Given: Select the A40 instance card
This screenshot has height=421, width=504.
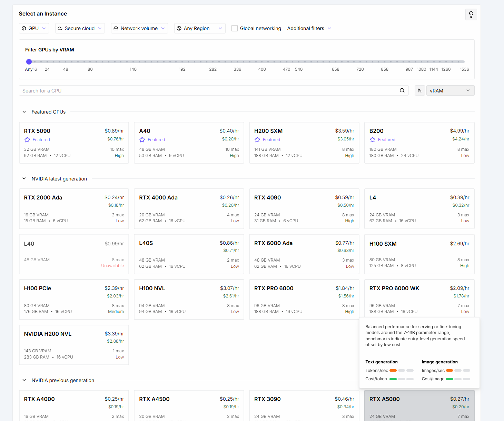Looking at the screenshot, I should tap(189, 143).
